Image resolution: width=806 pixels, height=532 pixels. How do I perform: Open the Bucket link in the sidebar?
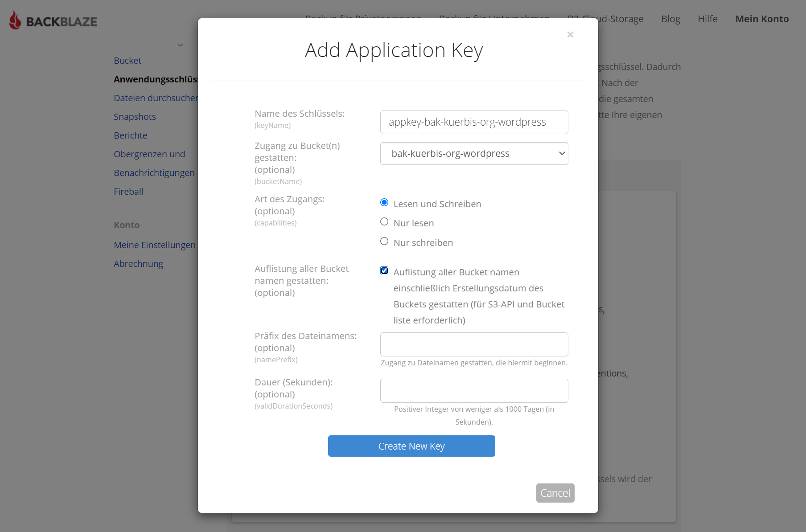coord(127,61)
